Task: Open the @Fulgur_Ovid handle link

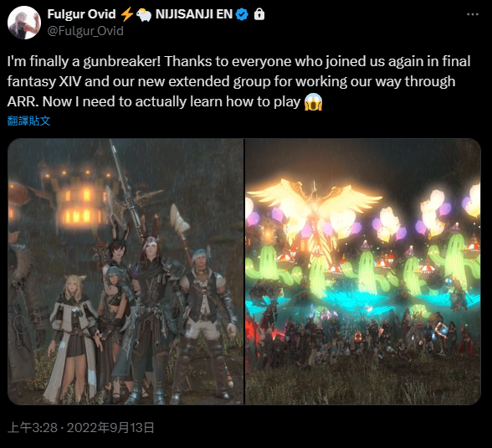Action: (x=85, y=31)
